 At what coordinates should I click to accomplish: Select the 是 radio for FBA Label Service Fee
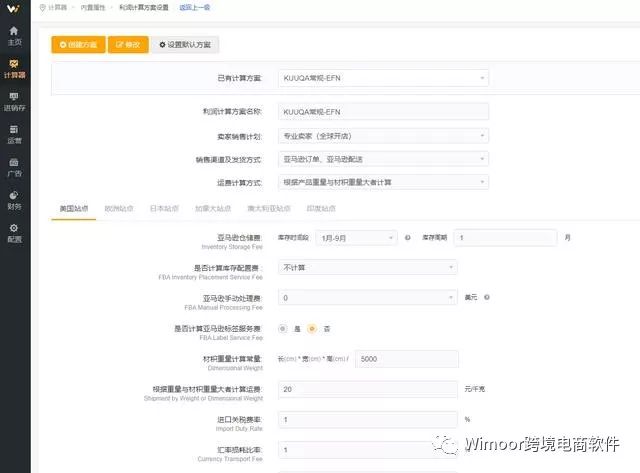click(282, 329)
